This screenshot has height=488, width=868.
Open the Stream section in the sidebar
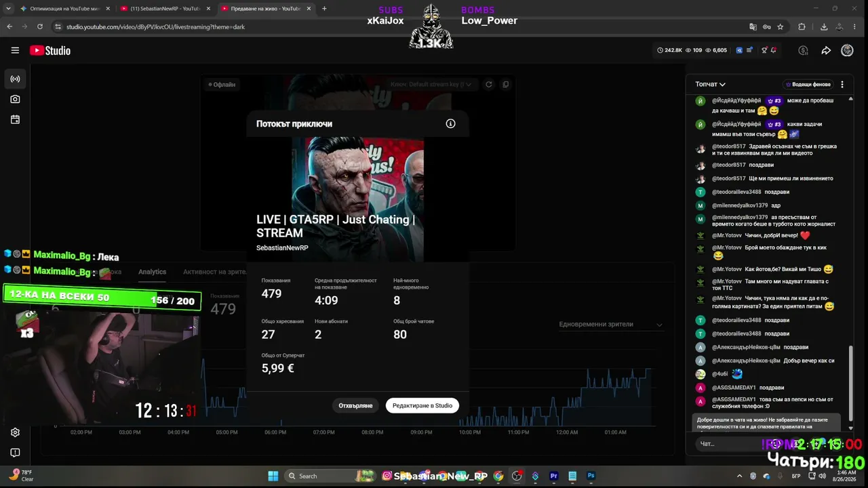[15, 79]
